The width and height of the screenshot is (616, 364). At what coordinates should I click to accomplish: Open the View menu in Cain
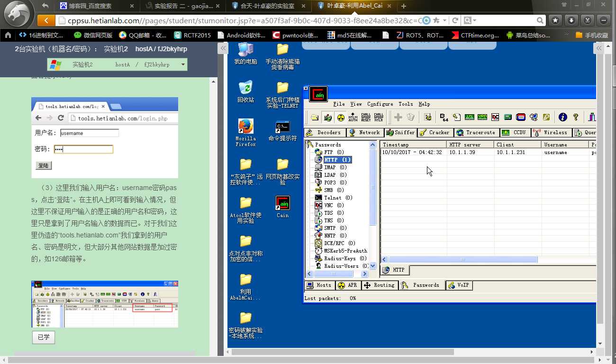pos(356,104)
